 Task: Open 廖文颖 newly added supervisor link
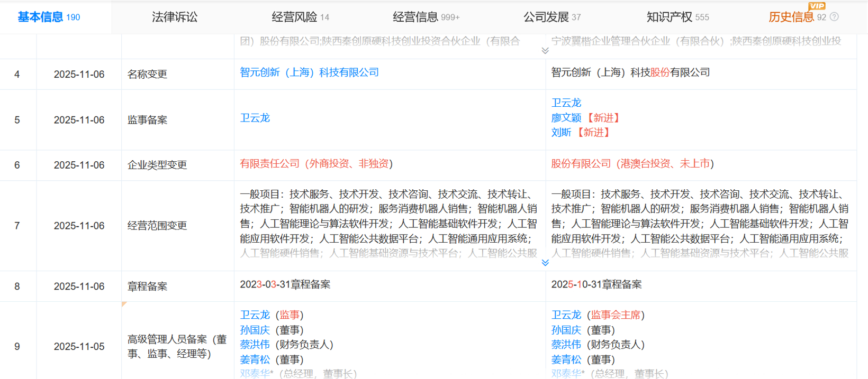(x=566, y=118)
